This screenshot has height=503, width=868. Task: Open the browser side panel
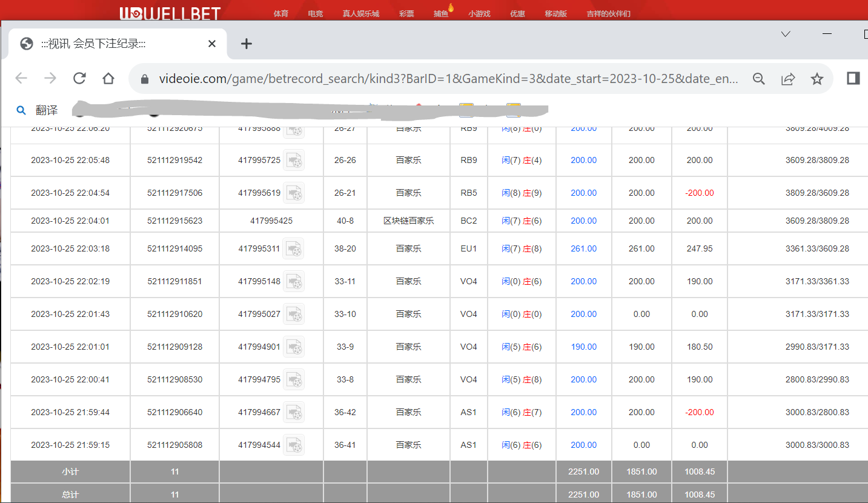coord(853,78)
